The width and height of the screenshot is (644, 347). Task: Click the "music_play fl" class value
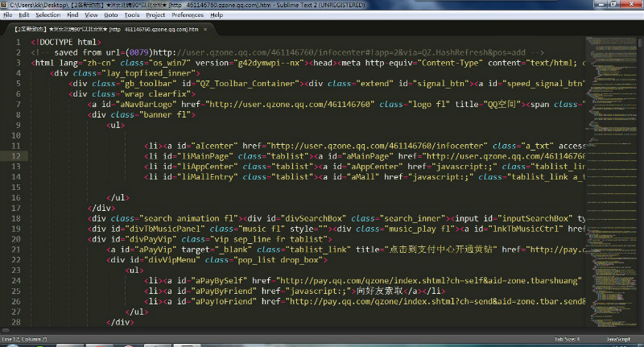[419, 229]
